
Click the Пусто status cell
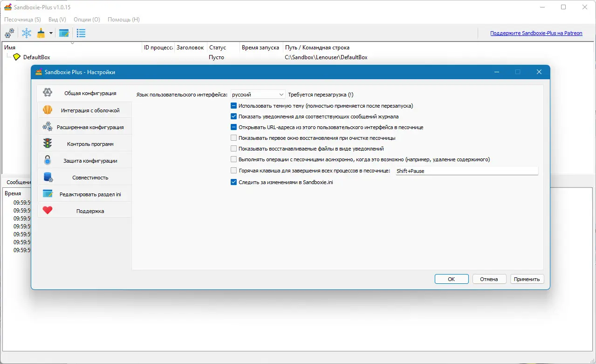pos(217,57)
